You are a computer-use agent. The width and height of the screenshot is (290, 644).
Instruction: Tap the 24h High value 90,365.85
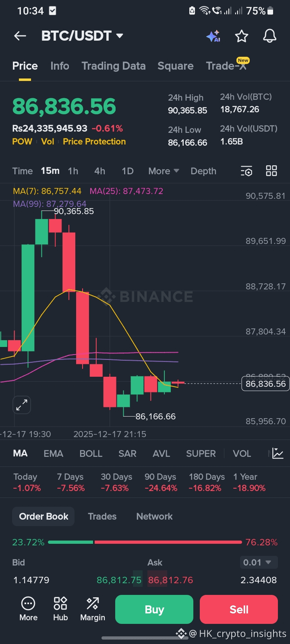188,110
